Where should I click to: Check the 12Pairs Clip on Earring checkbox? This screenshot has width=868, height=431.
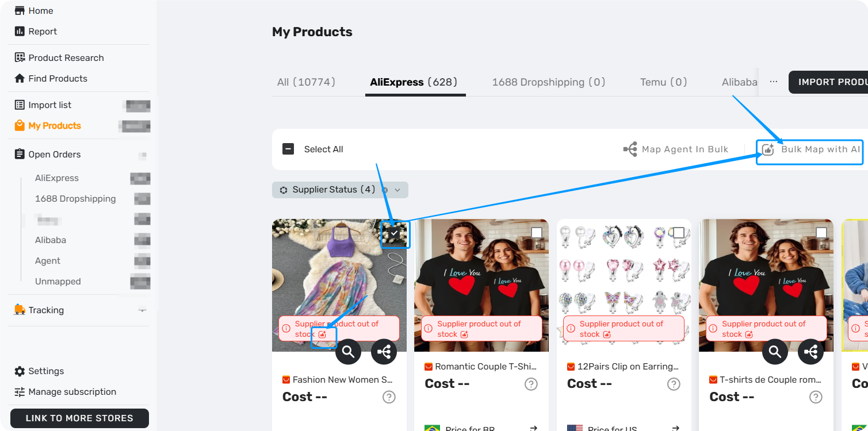pos(679,233)
